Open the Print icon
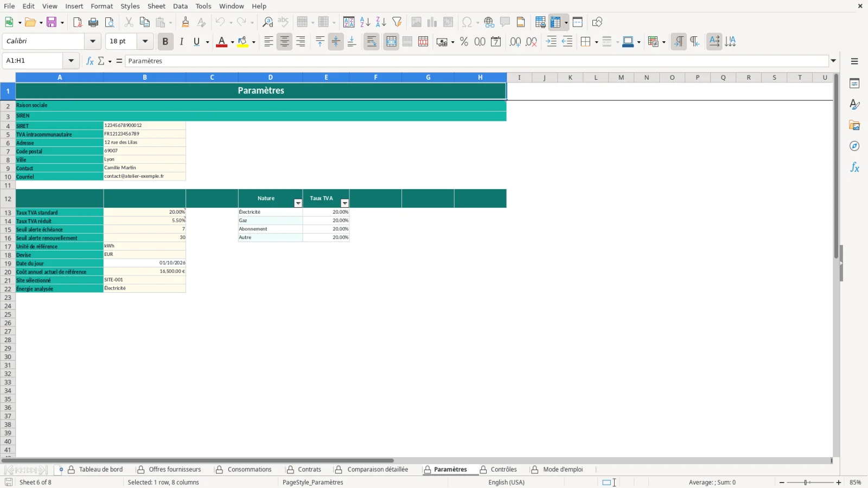 click(x=93, y=22)
